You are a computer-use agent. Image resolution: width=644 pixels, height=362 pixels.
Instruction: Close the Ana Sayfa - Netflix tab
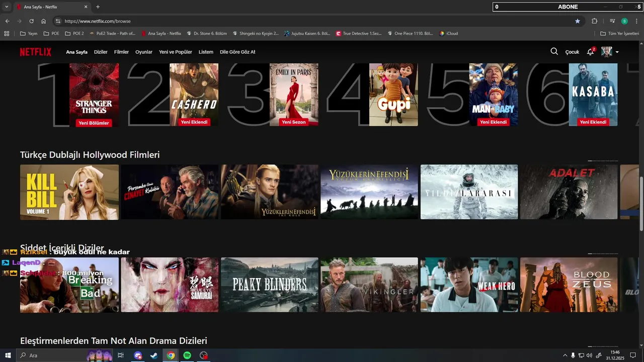click(x=86, y=7)
